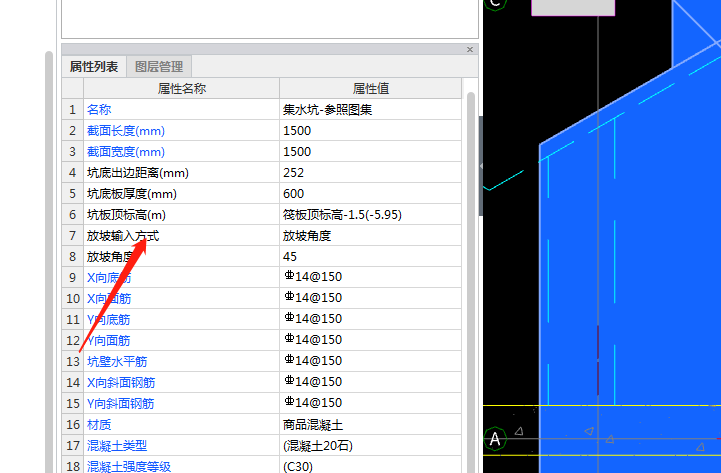721x473 pixels.
Task: Select the 坑板顶标高(m) property
Action: 126,215
